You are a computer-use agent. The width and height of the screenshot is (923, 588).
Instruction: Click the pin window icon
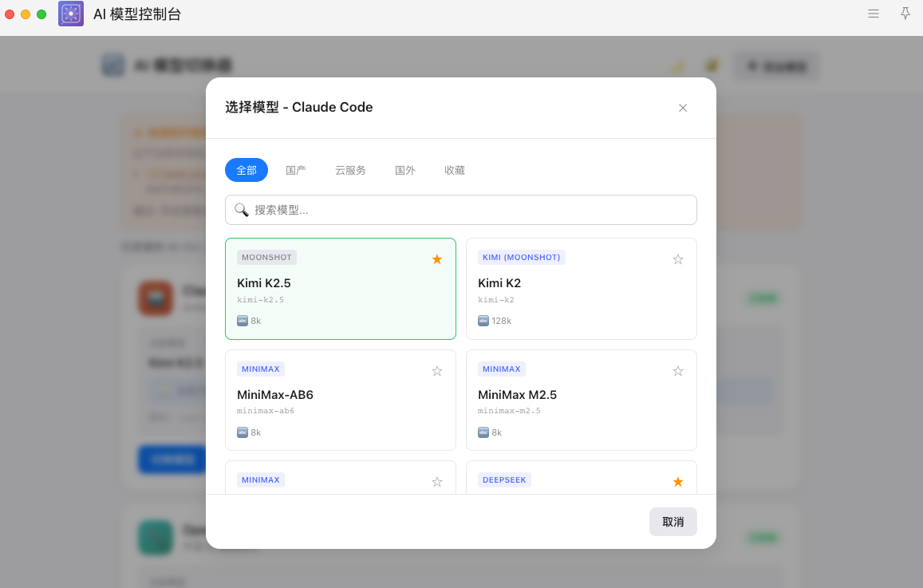pyautogui.click(x=905, y=14)
